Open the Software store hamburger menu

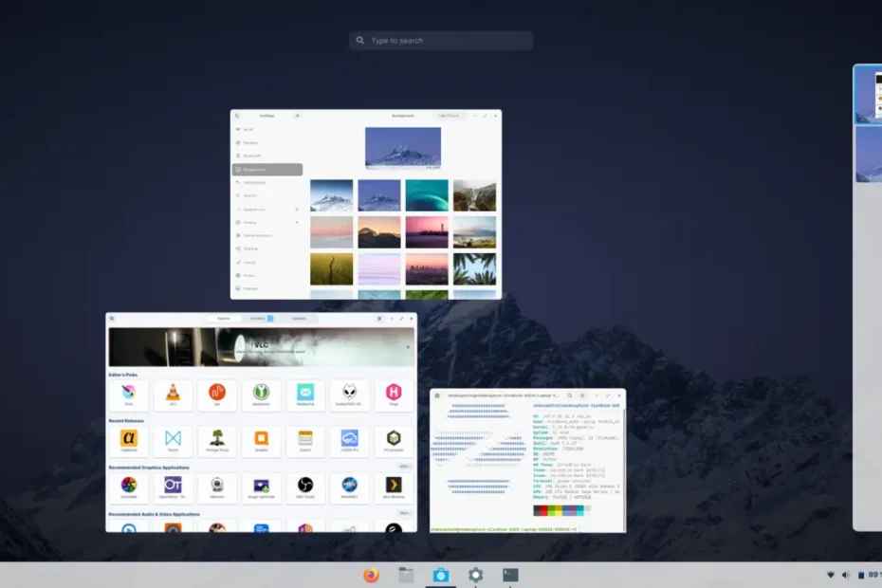click(x=379, y=319)
